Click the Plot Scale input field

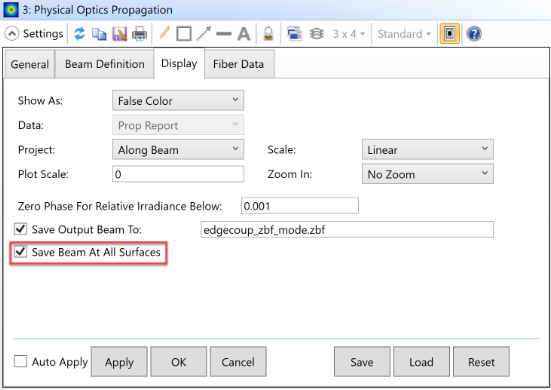(x=178, y=174)
